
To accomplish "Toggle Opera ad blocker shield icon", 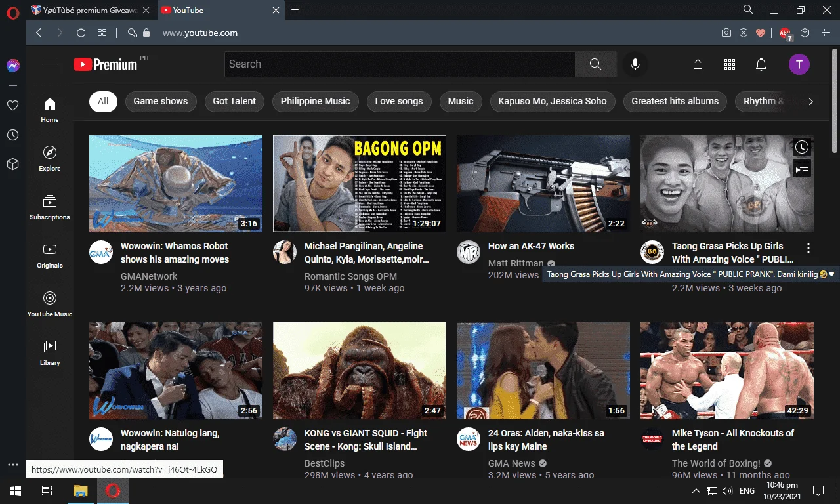I will pos(744,33).
